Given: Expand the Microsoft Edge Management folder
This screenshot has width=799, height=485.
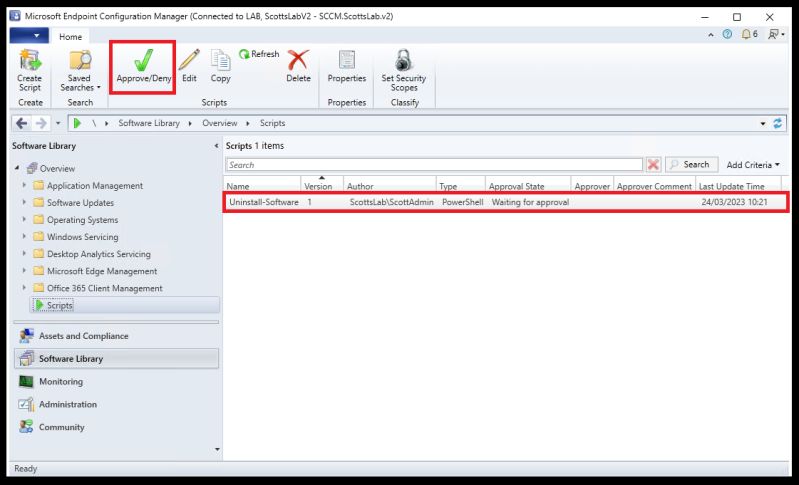Looking at the screenshot, I should (x=24, y=271).
